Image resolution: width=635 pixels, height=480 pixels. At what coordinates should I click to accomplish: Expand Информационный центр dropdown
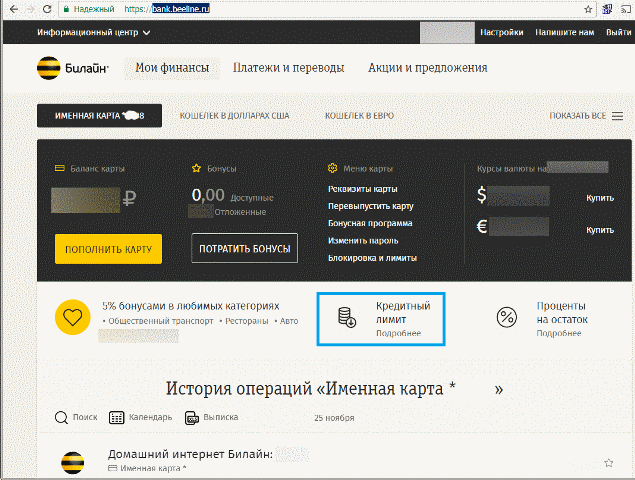coord(94,32)
